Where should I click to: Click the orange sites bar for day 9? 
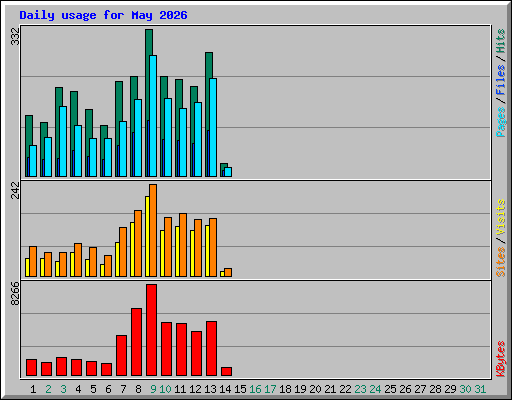coord(153,230)
